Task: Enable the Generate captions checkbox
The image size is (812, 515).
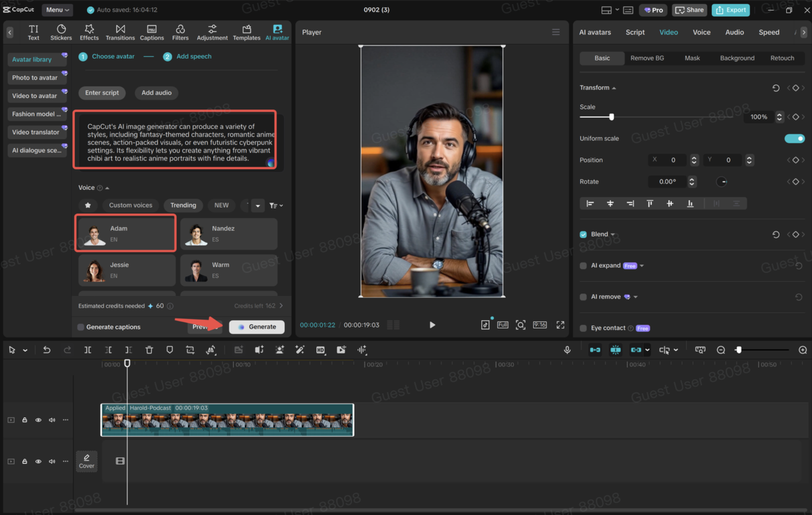Action: pyautogui.click(x=81, y=327)
